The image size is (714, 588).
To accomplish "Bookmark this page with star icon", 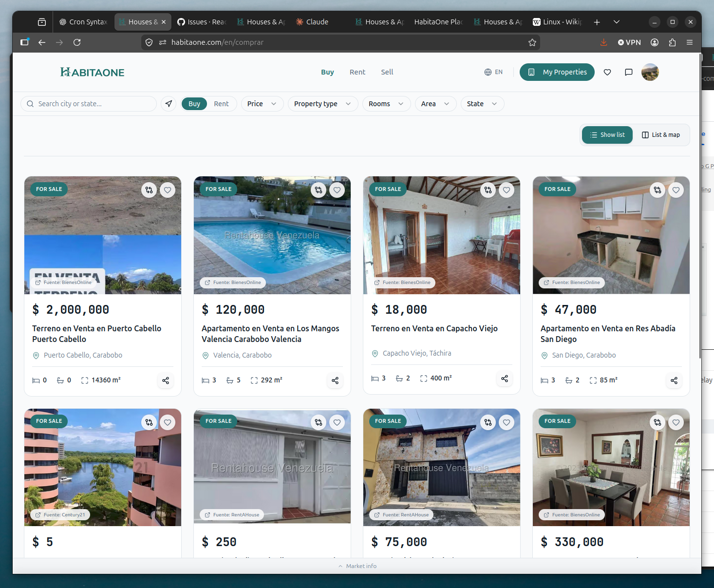I will click(x=532, y=42).
